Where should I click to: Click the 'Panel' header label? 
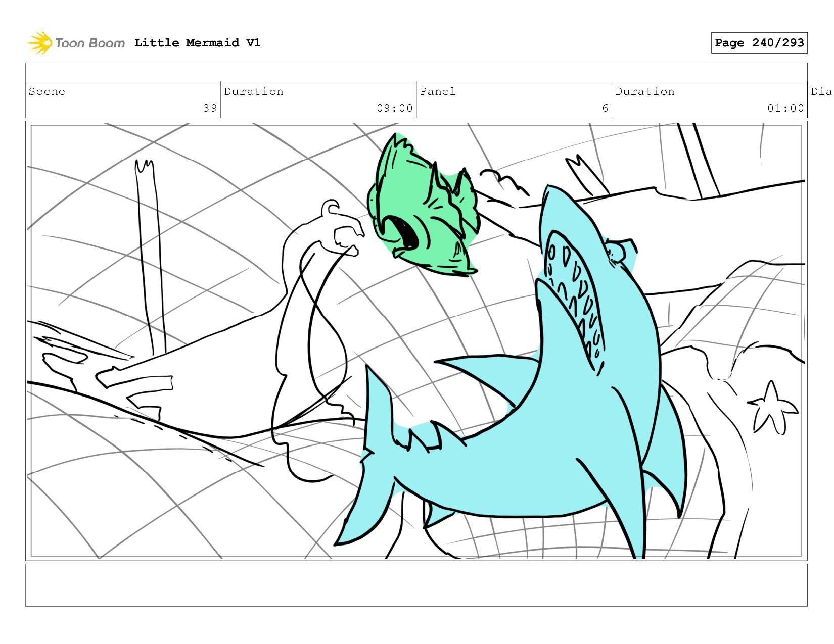tap(438, 91)
